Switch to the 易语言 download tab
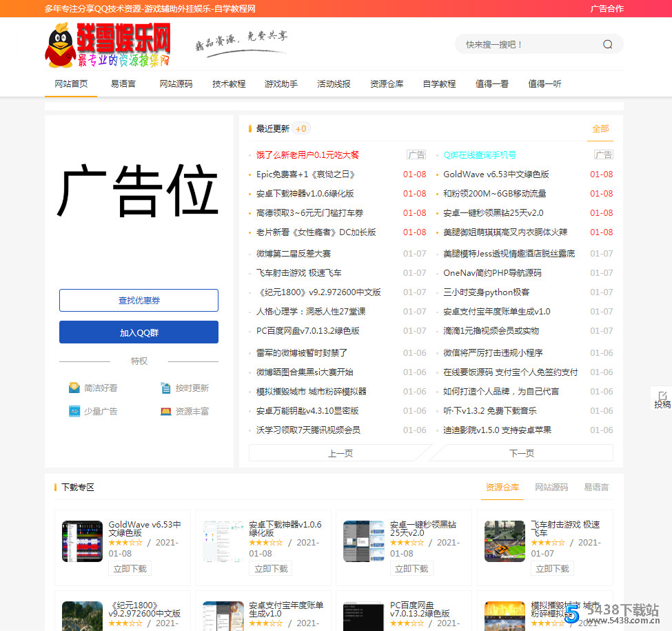Screen dimensions: 672x631 595,487
